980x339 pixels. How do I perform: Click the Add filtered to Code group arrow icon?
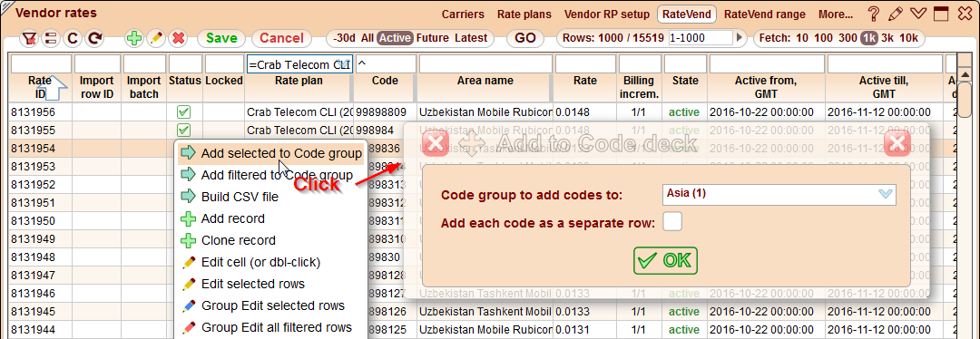point(188,176)
